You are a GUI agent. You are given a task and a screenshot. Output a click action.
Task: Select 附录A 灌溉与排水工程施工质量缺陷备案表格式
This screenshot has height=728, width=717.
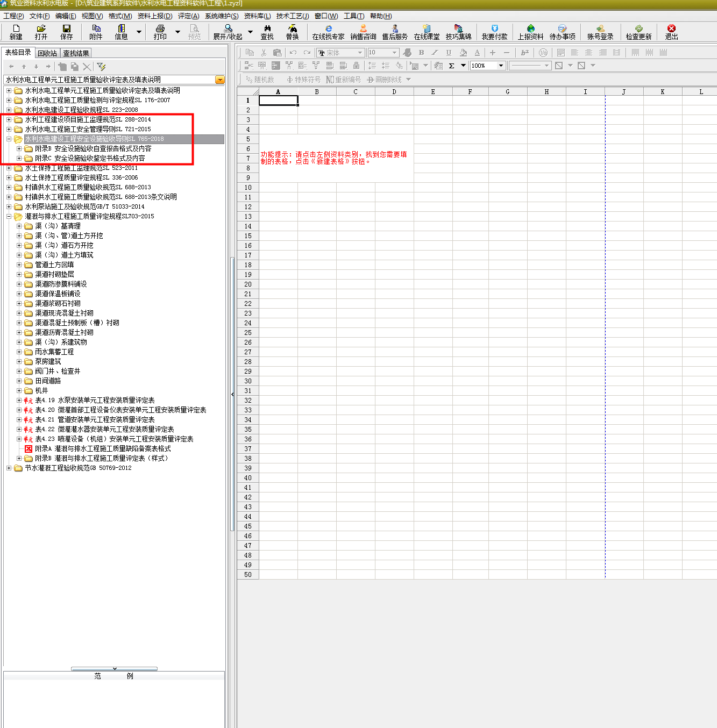tap(103, 448)
